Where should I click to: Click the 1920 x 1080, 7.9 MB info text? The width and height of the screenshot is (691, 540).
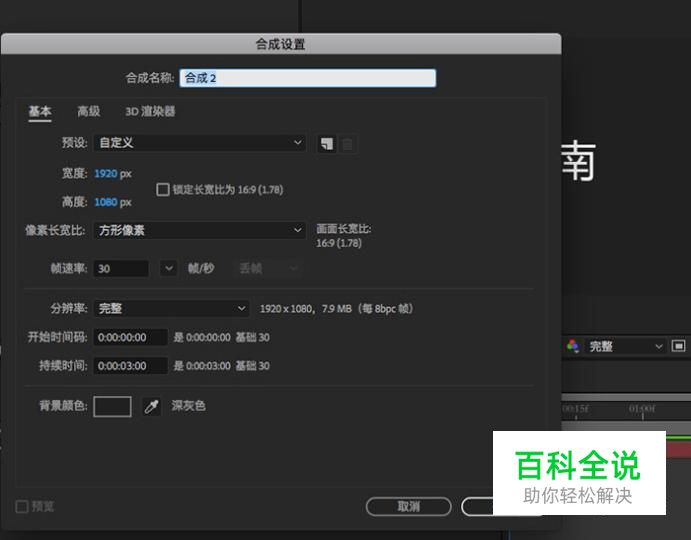(336, 309)
